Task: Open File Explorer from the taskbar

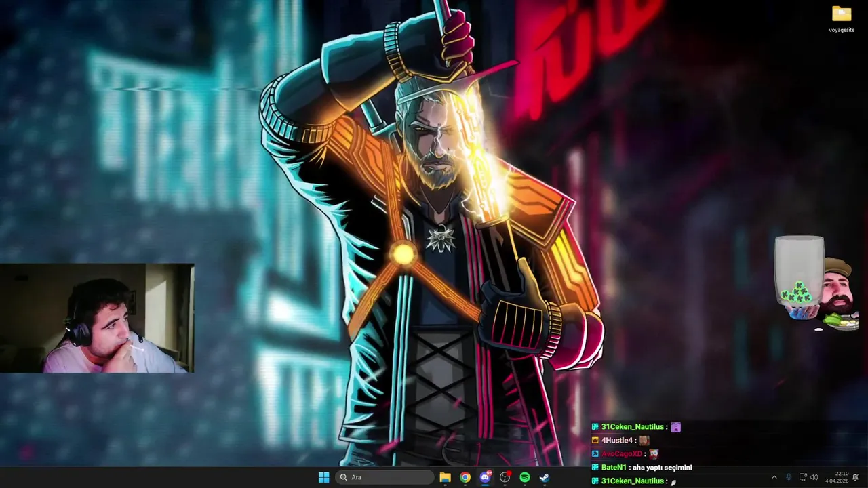Action: pyautogui.click(x=445, y=477)
